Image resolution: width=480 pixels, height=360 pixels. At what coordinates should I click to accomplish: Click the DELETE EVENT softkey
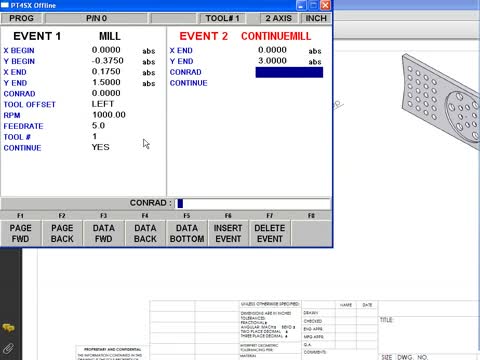[270, 233]
